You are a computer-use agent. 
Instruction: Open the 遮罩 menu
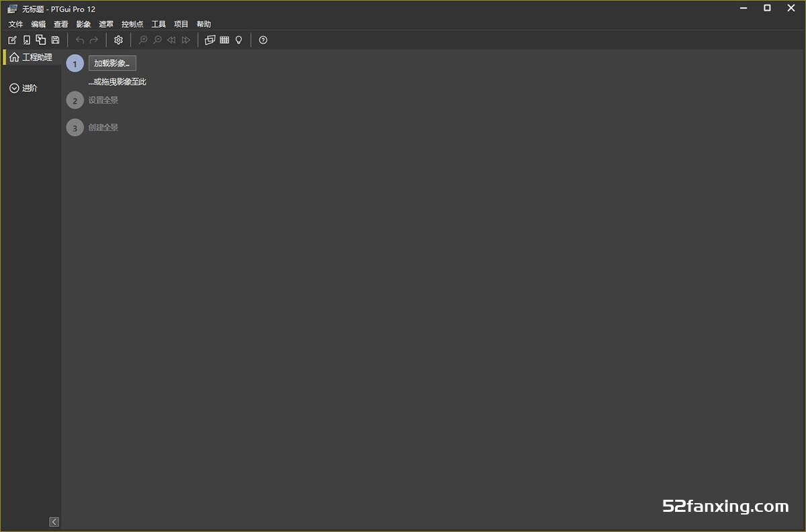coord(106,24)
